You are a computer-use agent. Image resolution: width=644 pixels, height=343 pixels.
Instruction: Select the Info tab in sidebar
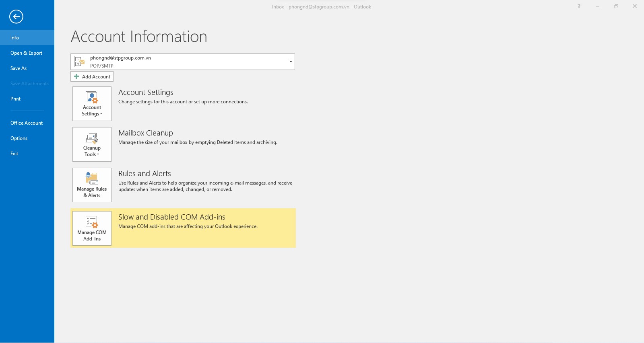click(x=15, y=38)
